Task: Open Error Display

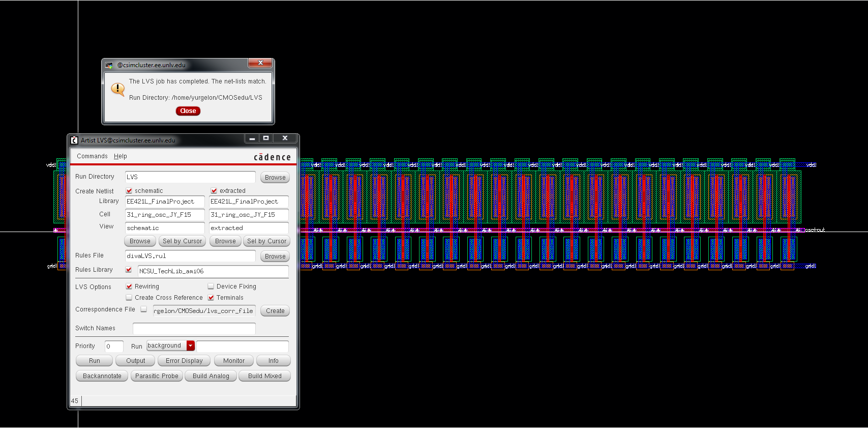Action: (184, 361)
